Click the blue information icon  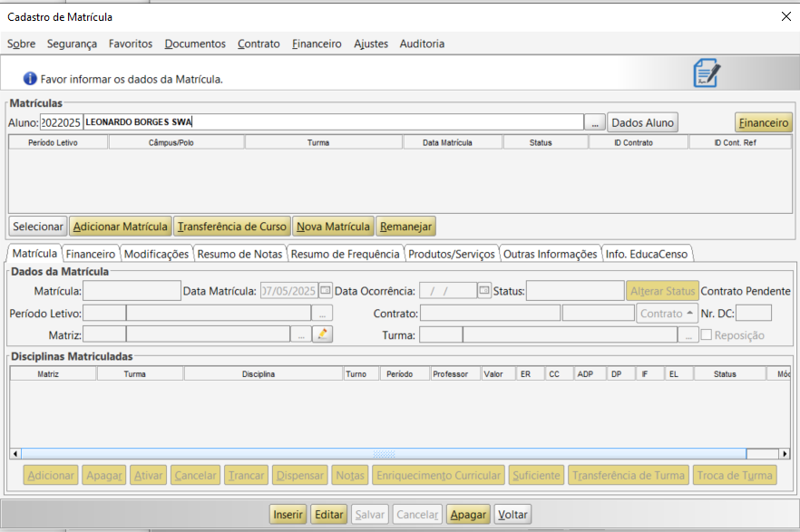point(30,79)
